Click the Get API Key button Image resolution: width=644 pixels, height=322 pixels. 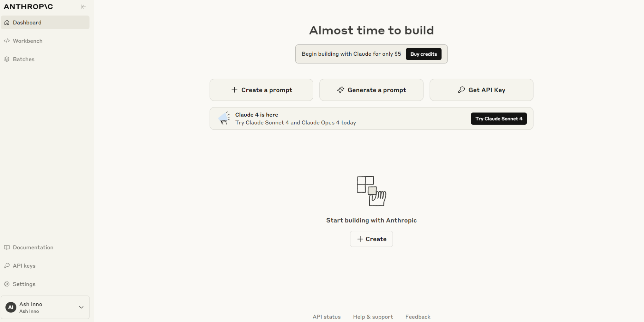[481, 90]
